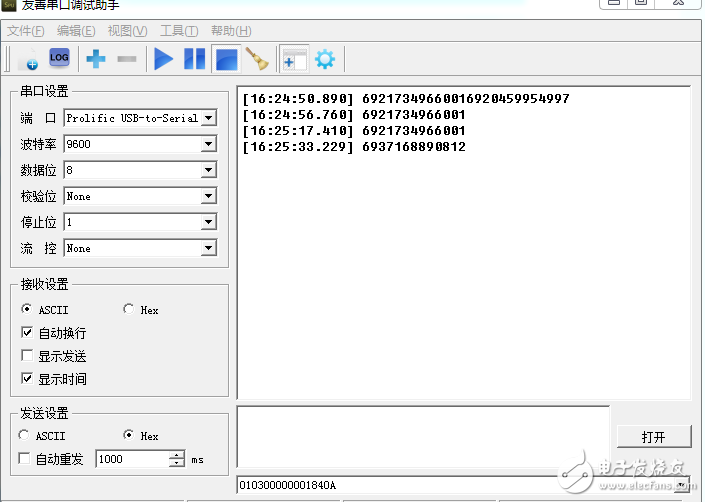Click the add window panel icon
Screen dimensions: 705x502
tap(294, 59)
